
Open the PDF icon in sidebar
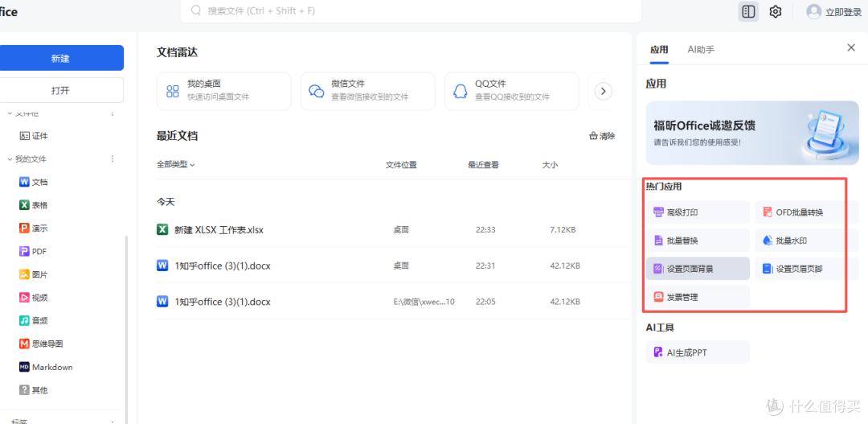24,251
